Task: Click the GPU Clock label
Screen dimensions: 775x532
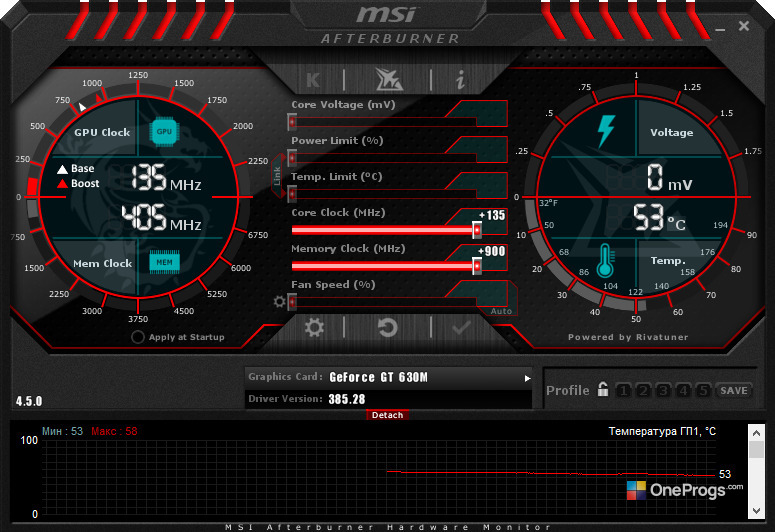Action: tap(102, 133)
